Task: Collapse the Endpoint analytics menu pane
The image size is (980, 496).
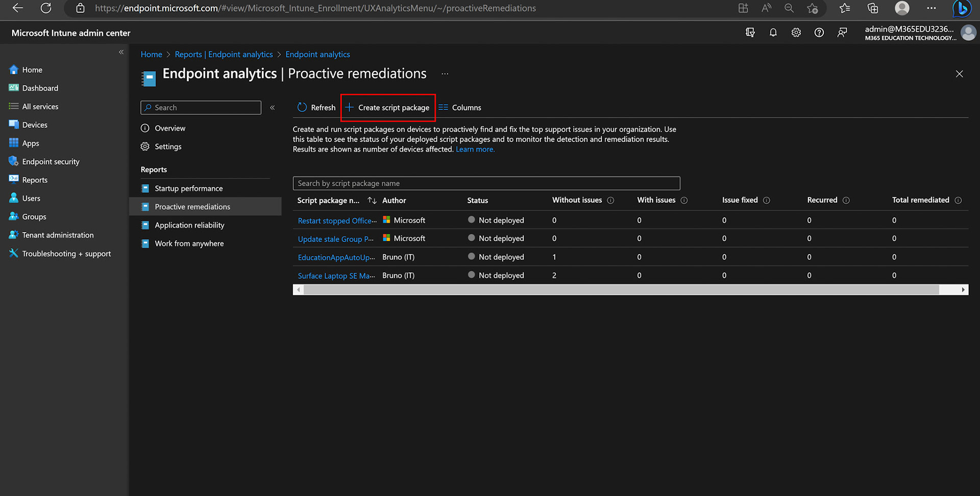Action: 273,108
